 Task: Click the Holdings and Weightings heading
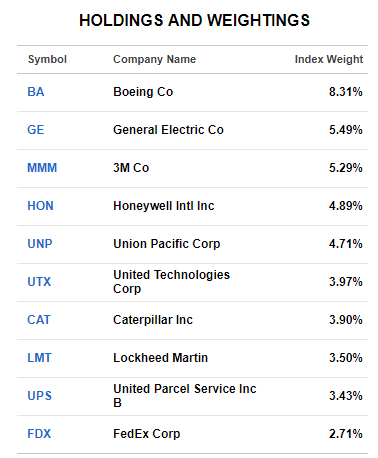click(x=194, y=20)
